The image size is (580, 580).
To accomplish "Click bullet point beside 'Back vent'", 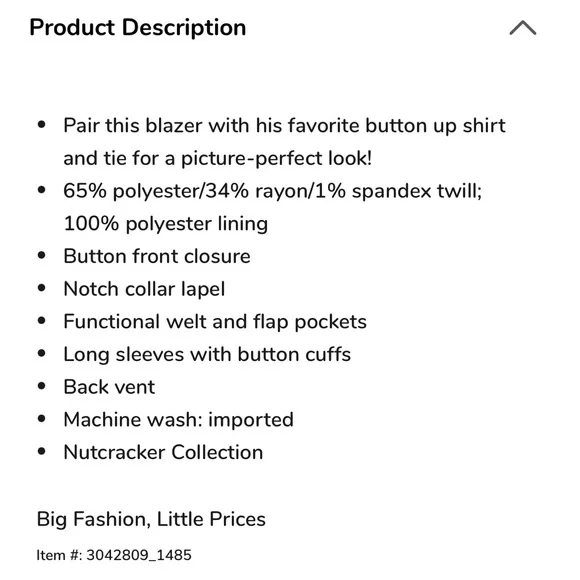I will [42, 387].
